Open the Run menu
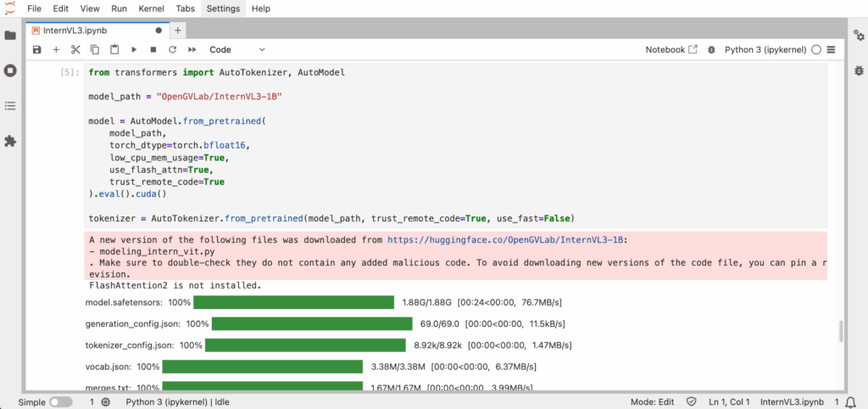Image resolution: width=868 pixels, height=409 pixels. 119,8
